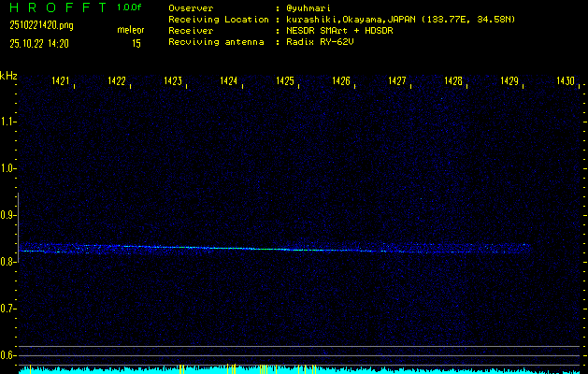Viewport: 588px width, 374px height.
Task: Click the 1421 time marker
Action: coord(61,82)
